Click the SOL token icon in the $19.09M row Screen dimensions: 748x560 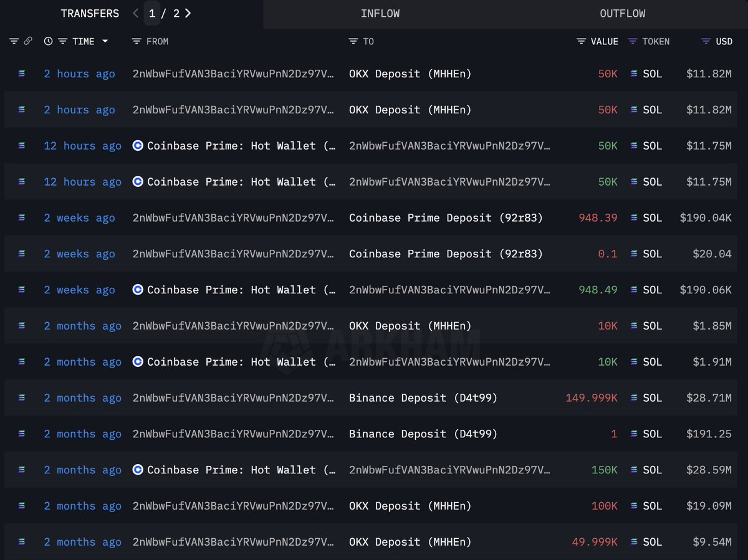(x=635, y=506)
